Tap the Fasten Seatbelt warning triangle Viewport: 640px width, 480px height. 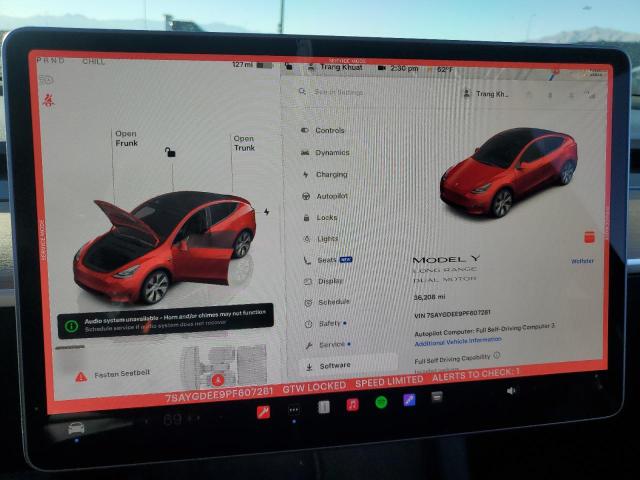[81, 377]
